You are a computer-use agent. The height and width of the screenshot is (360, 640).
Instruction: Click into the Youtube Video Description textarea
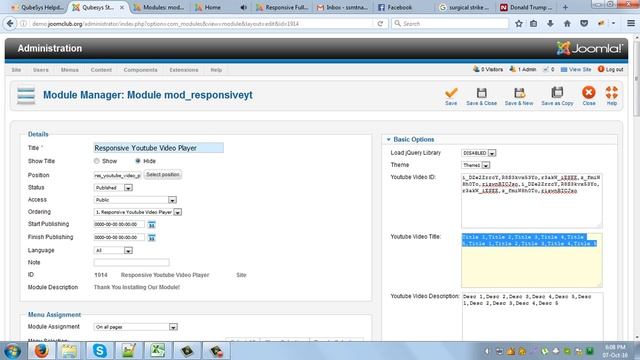click(532, 316)
